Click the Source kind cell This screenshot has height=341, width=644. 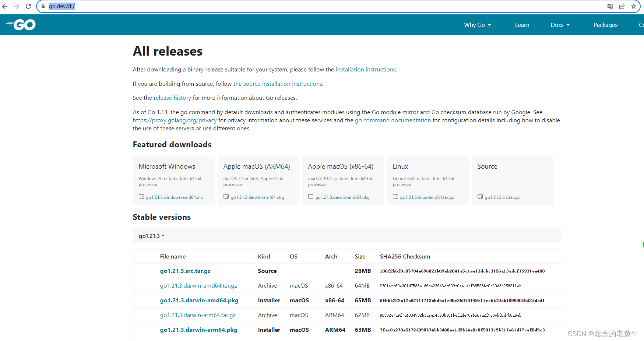[267, 271]
